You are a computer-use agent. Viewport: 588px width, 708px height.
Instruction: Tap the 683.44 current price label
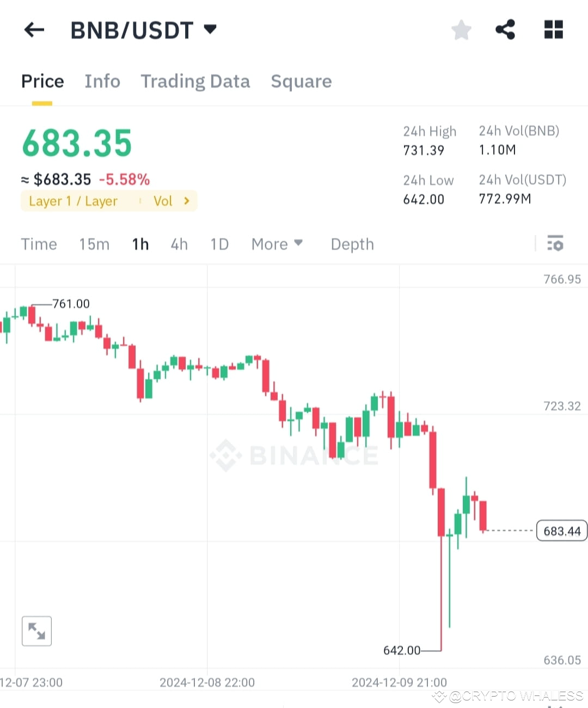point(561,531)
